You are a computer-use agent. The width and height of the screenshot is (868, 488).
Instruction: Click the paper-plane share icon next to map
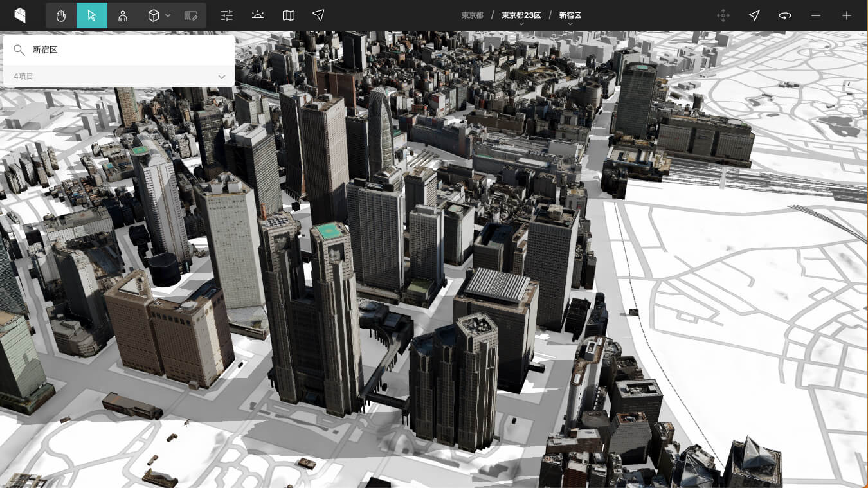pyautogui.click(x=318, y=15)
